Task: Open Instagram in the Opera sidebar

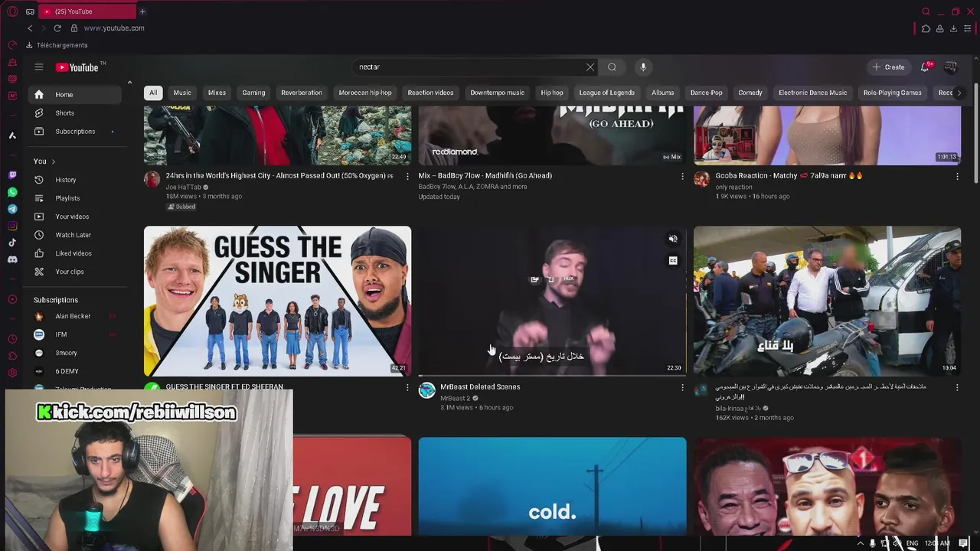Action: pyautogui.click(x=12, y=226)
